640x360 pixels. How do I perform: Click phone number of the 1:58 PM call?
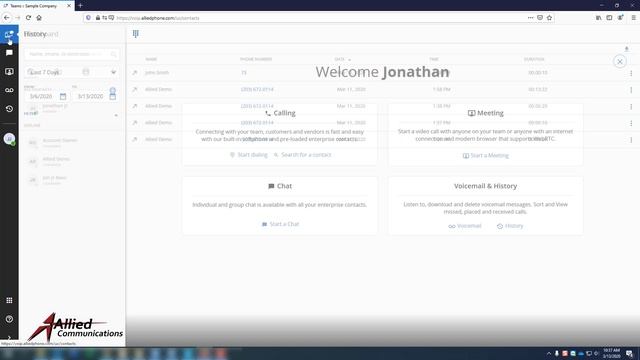coord(257,89)
